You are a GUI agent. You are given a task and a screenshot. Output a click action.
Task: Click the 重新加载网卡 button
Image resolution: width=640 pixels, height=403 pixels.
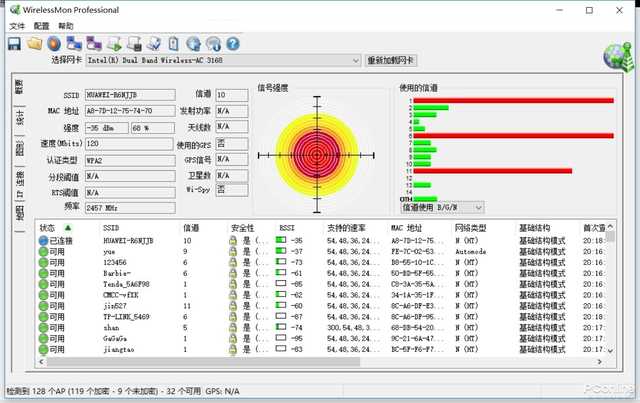tap(391, 60)
